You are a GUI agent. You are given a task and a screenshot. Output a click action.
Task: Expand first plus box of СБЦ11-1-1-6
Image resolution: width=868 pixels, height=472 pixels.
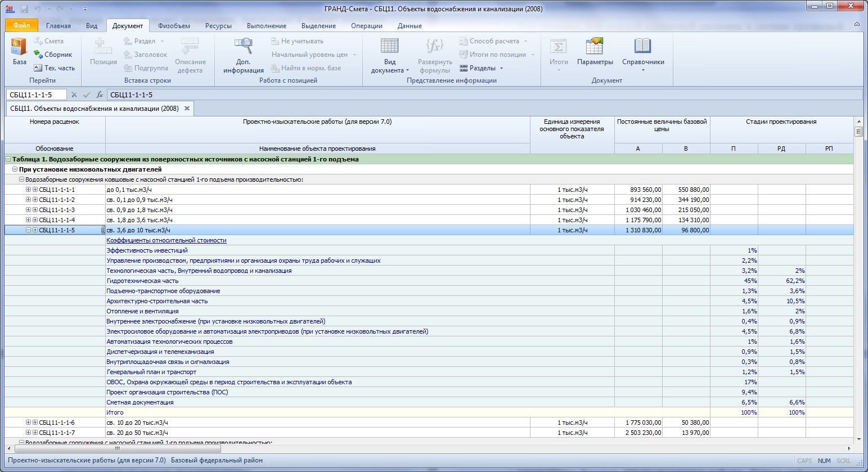tap(29, 422)
